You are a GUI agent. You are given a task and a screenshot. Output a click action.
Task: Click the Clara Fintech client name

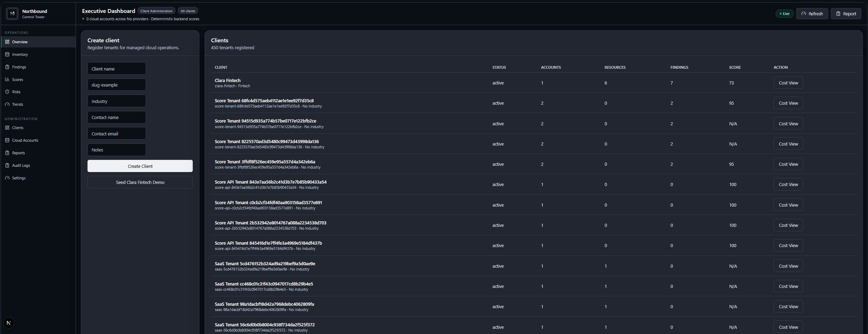point(228,80)
